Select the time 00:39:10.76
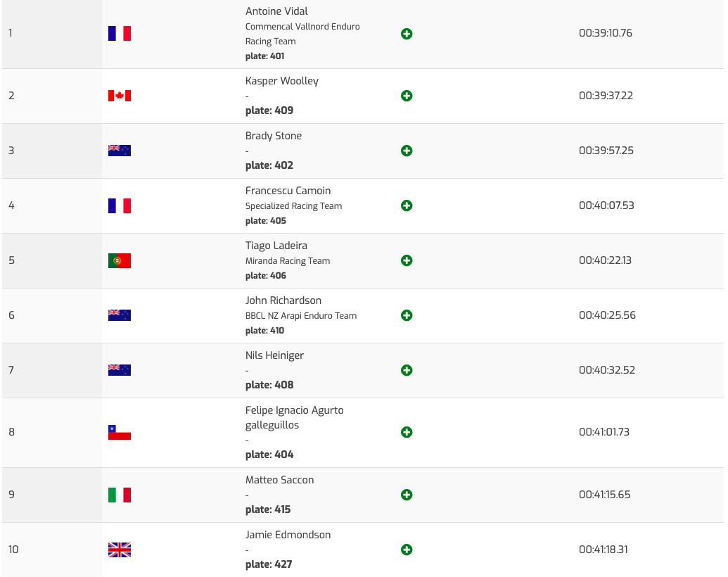Viewport: 728px width, 577px height. (x=606, y=33)
